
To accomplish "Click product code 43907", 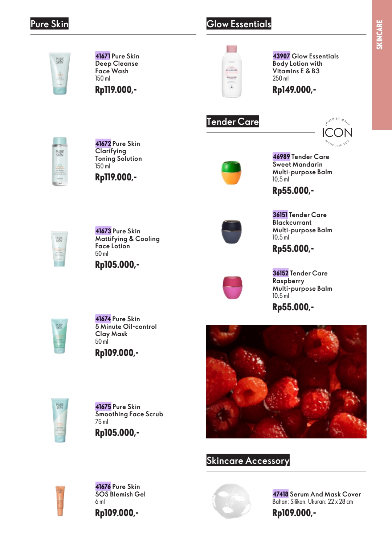I will tap(281, 56).
